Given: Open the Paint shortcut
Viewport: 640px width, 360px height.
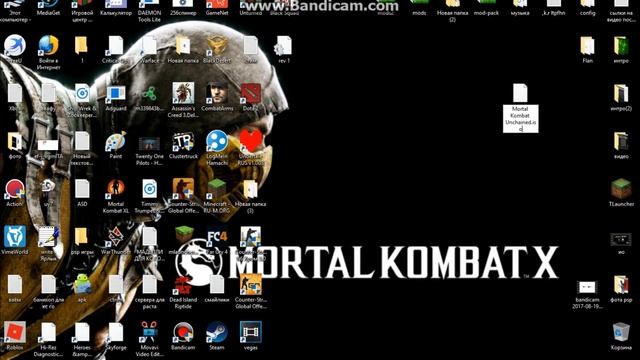Looking at the screenshot, I should pyautogui.click(x=116, y=141).
